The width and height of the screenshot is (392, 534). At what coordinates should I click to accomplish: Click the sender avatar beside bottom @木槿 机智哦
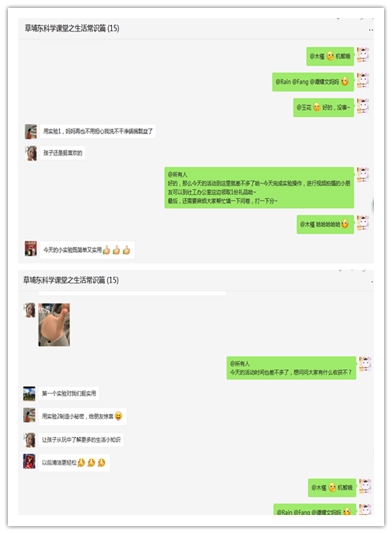pyautogui.click(x=365, y=487)
